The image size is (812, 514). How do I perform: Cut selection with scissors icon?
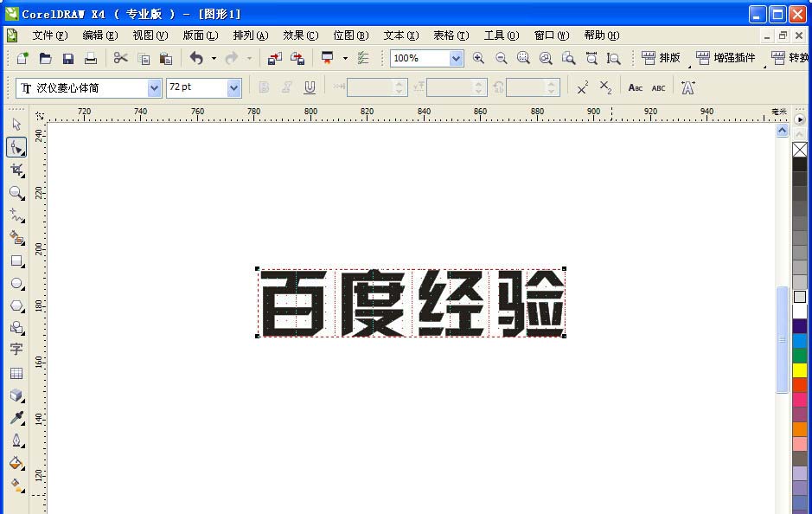coord(120,58)
